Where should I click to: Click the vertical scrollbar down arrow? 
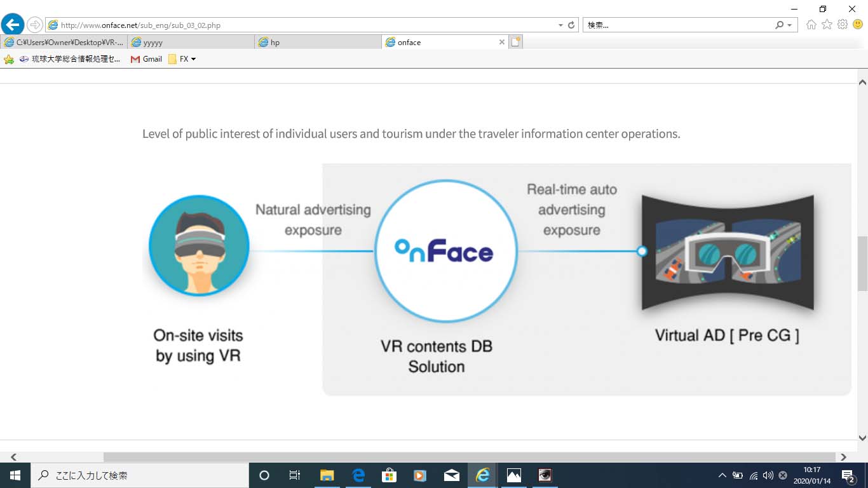click(862, 438)
